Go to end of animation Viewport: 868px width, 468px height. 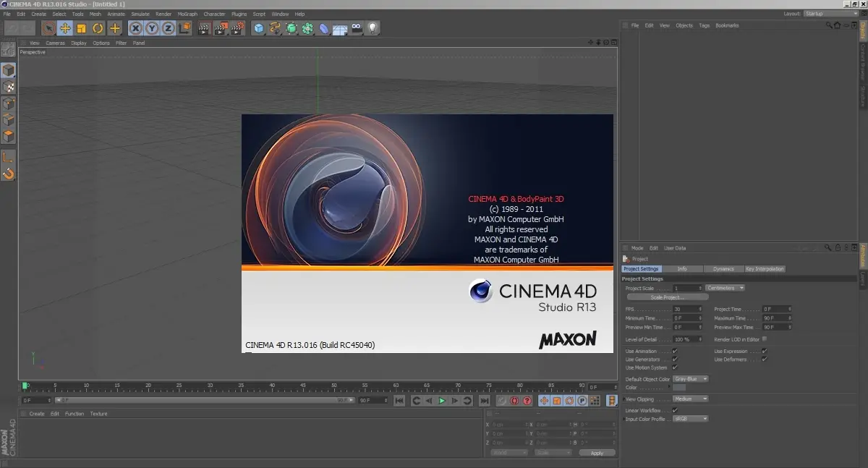pyautogui.click(x=483, y=400)
